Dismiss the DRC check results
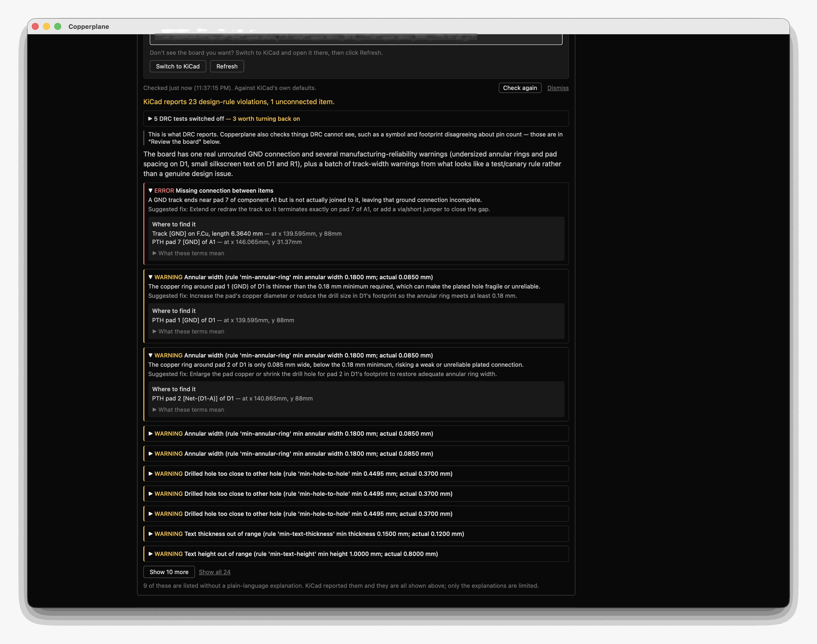This screenshot has width=817, height=644. [x=558, y=88]
